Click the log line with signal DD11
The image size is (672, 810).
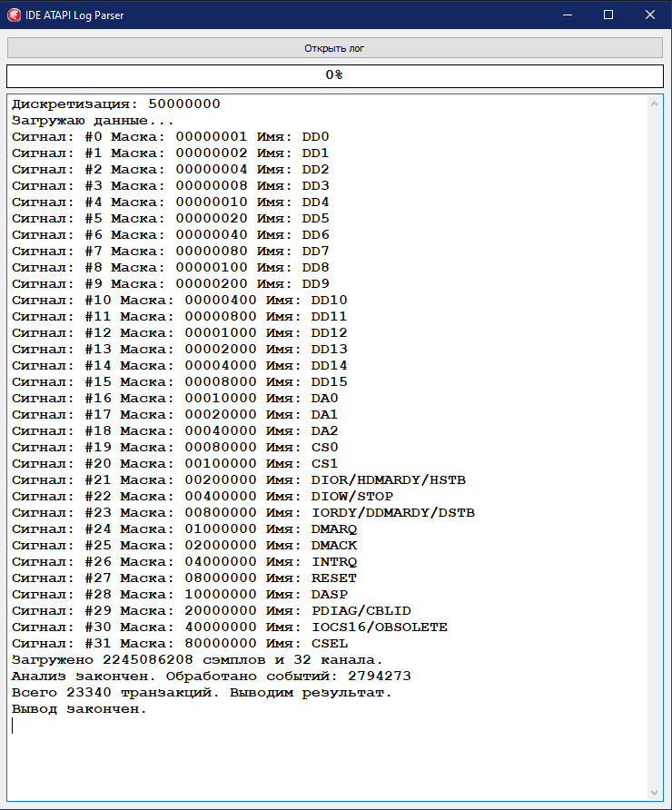(180, 317)
